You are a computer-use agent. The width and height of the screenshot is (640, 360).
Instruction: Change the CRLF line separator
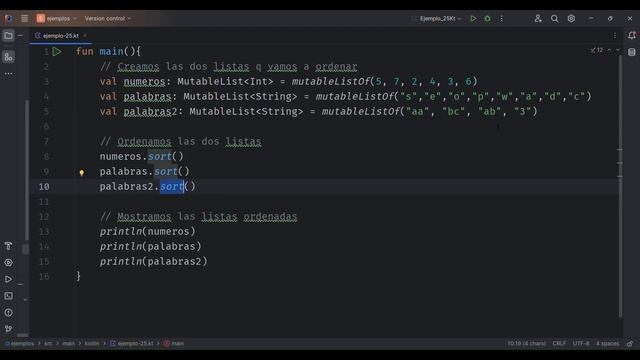tap(559, 344)
